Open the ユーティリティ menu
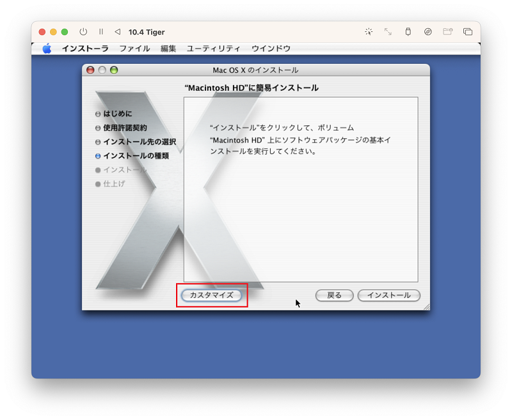The height and width of the screenshot is (420, 512). 213,49
